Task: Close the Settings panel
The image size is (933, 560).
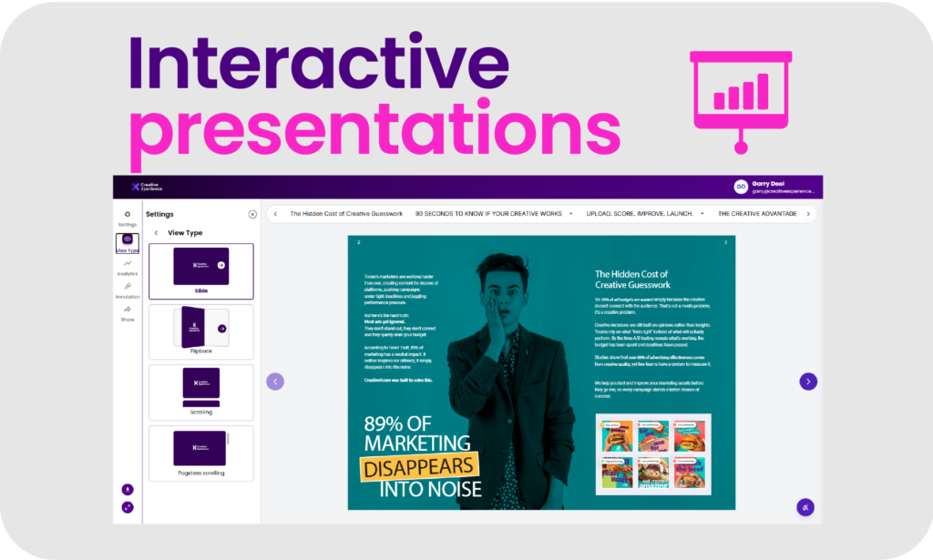Action: coord(252,215)
